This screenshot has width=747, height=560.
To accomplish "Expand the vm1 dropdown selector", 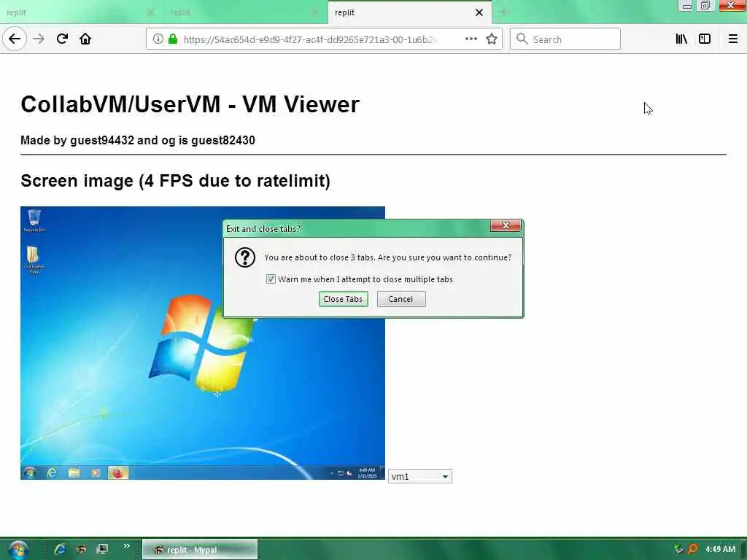I will click(419, 476).
